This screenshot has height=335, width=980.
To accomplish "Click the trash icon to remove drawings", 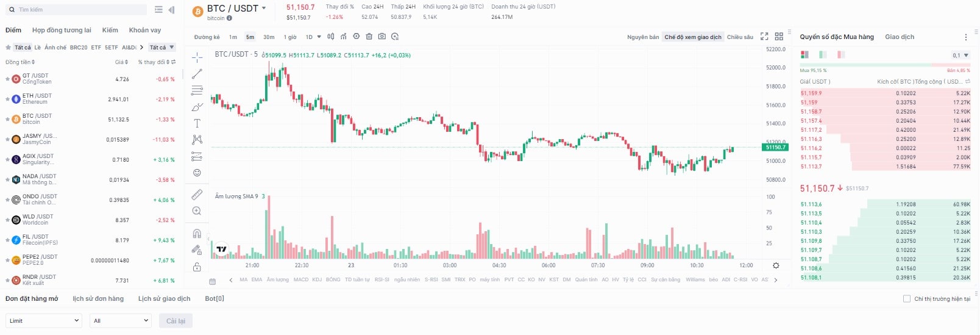I will point(369,37).
